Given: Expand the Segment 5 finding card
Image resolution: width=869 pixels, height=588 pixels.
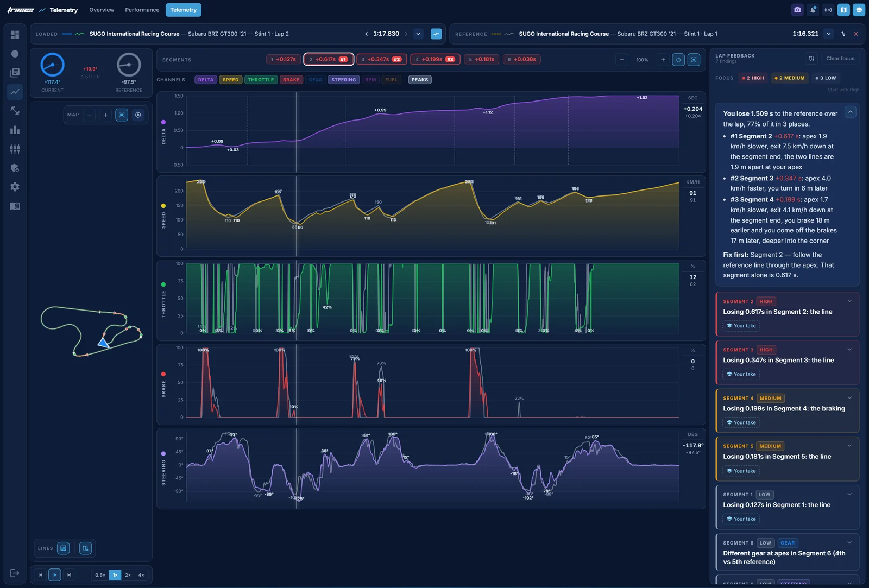Looking at the screenshot, I should pyautogui.click(x=850, y=446).
